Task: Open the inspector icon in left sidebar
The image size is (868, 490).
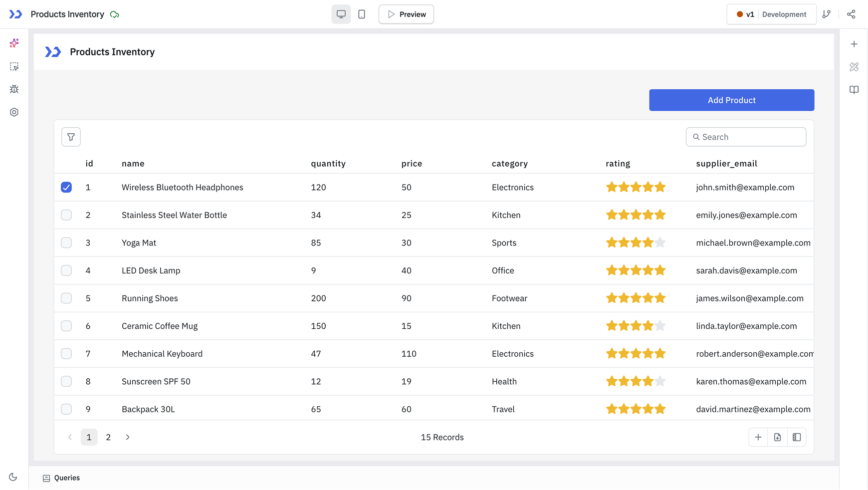Action: pos(14,66)
